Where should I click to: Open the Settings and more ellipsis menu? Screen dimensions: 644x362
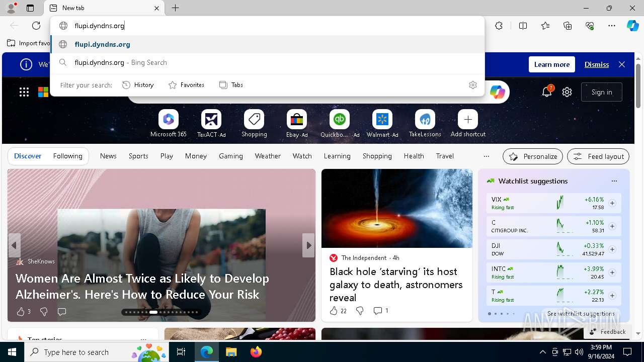pos(612,26)
